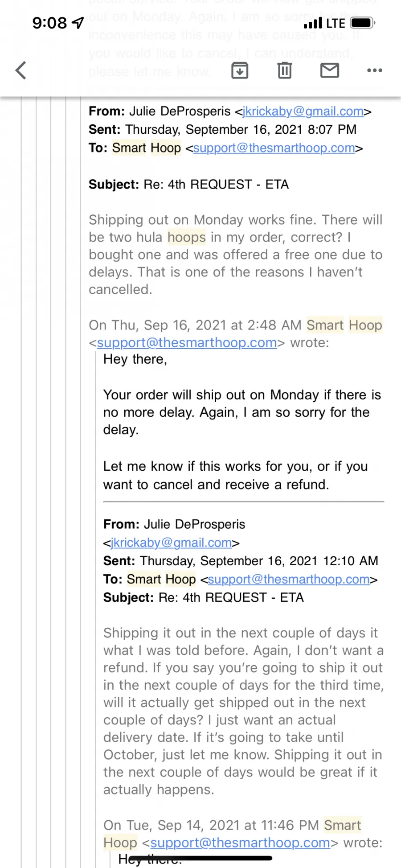Tap the 9:08 clock in the status bar
The width and height of the screenshot is (401, 868).
pyautogui.click(x=49, y=23)
